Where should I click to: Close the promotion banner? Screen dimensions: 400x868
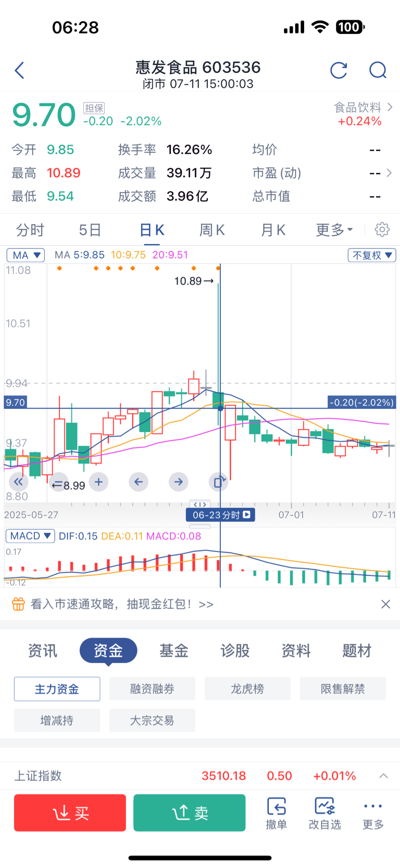385,604
